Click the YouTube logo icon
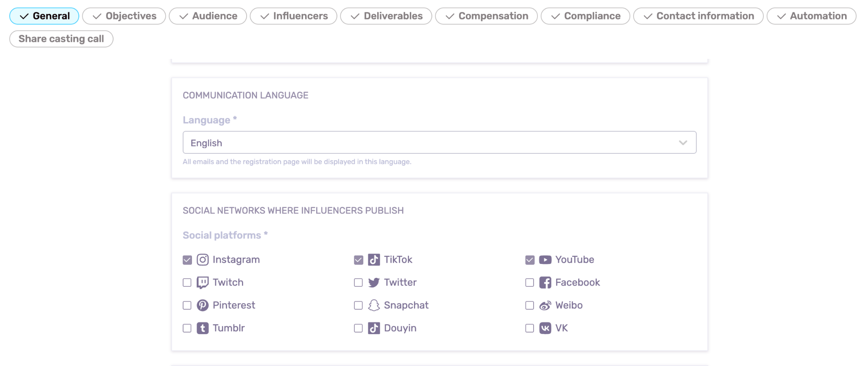868x366 pixels. [545, 260]
